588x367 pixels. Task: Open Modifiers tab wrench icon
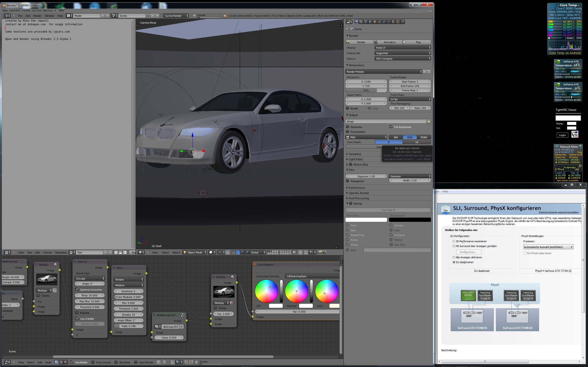384,22
